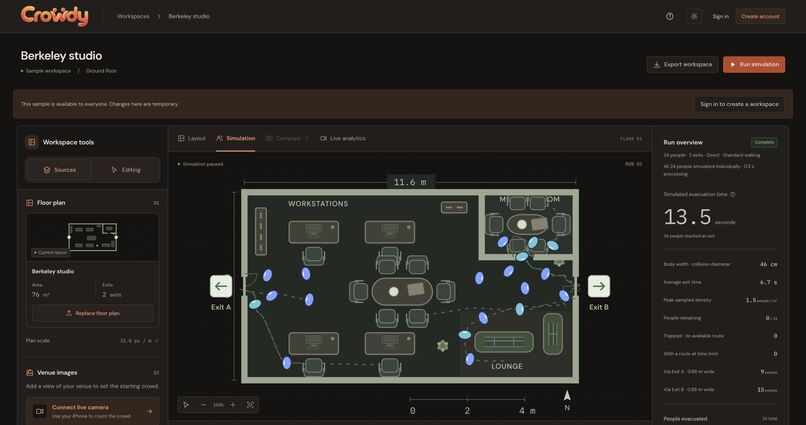
Task: Switch to the Editing mode
Action: (x=126, y=170)
